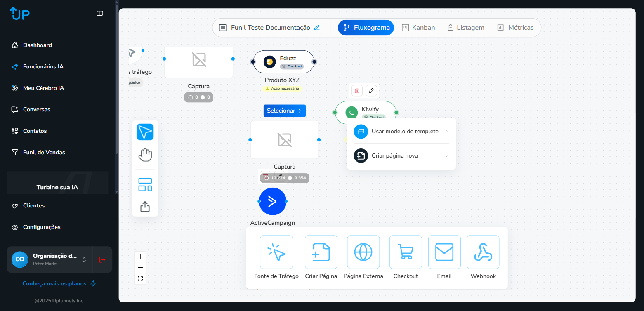The image size is (644, 311).
Task: Add a Fonte de Tráfego element
Action: [276, 252]
